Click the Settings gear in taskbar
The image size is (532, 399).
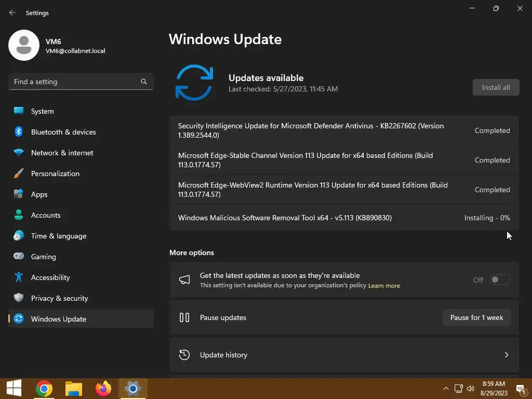point(132,389)
